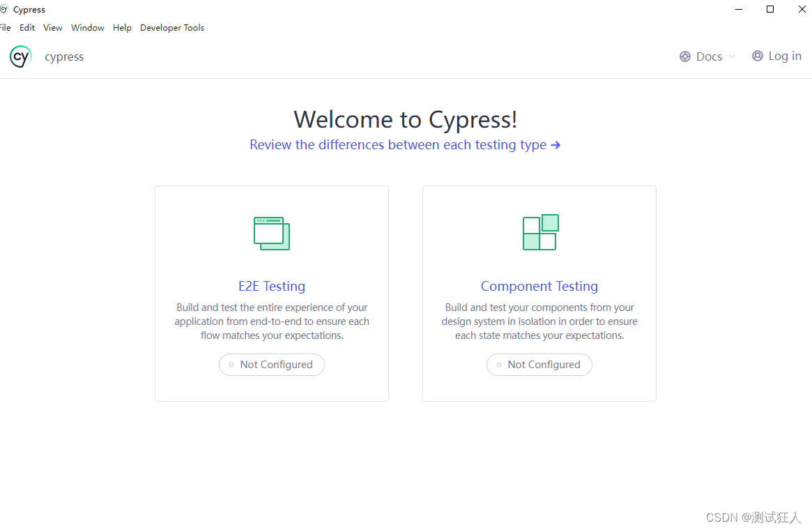Click the cypress project name in header

click(64, 56)
